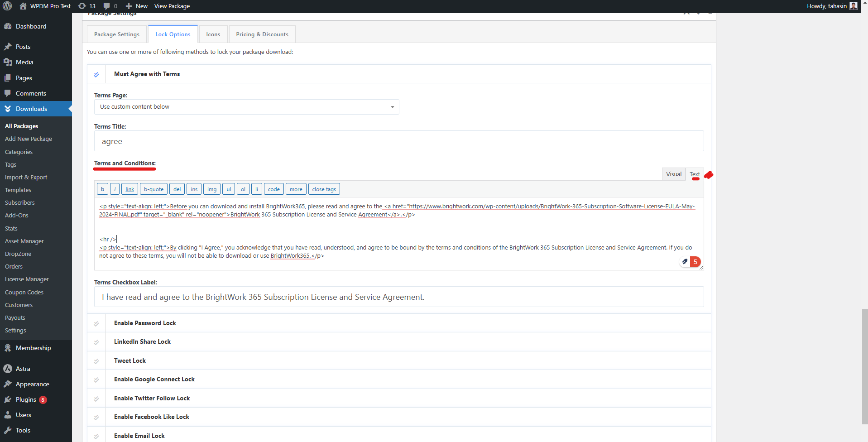Viewport: 868px width, 442px height.
Task: Switch to Package Settings tab
Action: 117,34
